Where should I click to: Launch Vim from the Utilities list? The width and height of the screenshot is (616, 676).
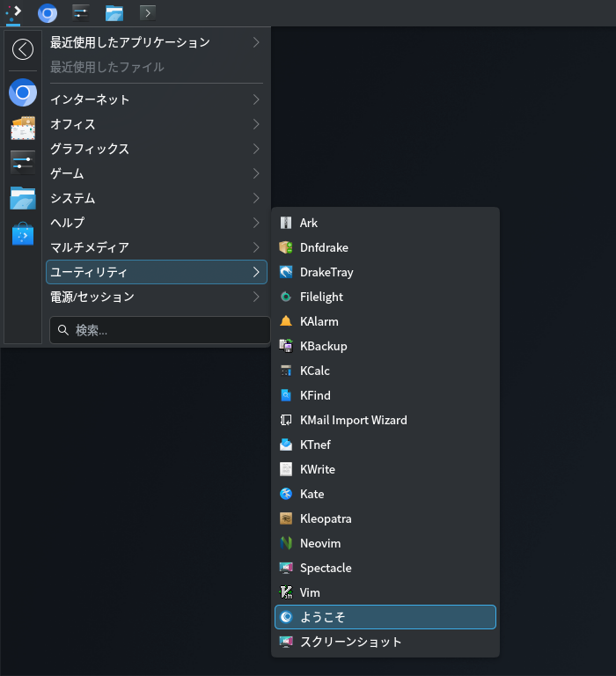click(x=385, y=592)
